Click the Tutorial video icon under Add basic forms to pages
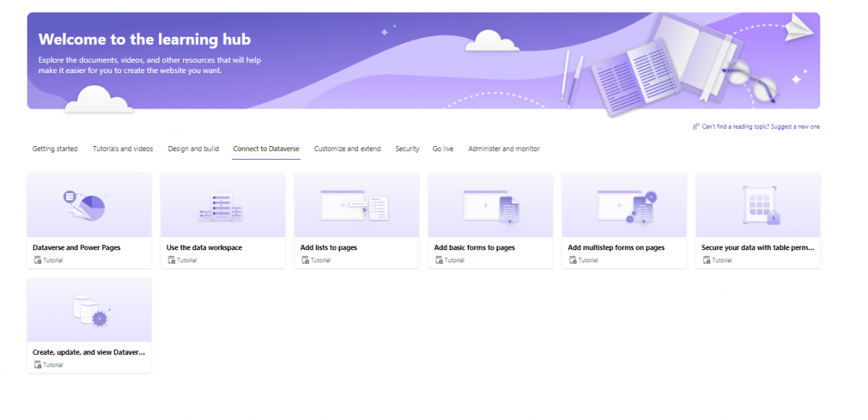Viewport: 868px width, 420px height. coord(439,260)
